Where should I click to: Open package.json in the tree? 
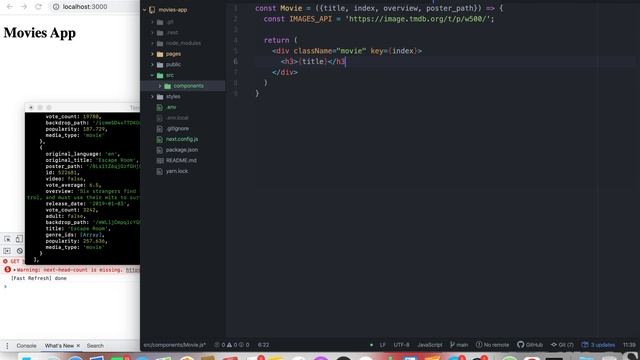tap(182, 150)
